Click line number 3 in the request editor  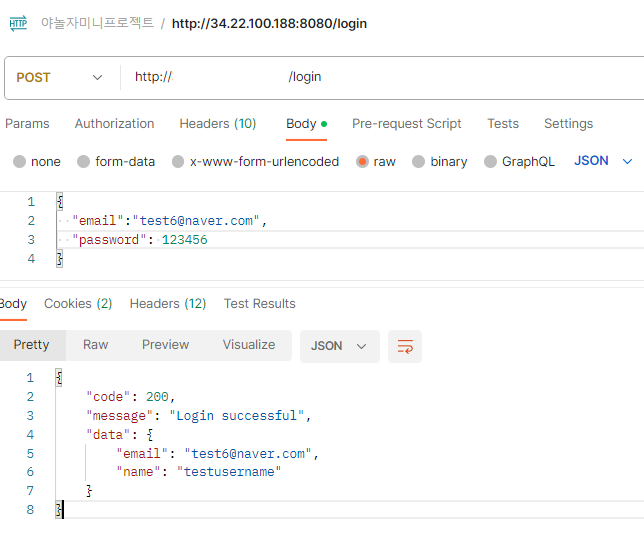tap(31, 240)
